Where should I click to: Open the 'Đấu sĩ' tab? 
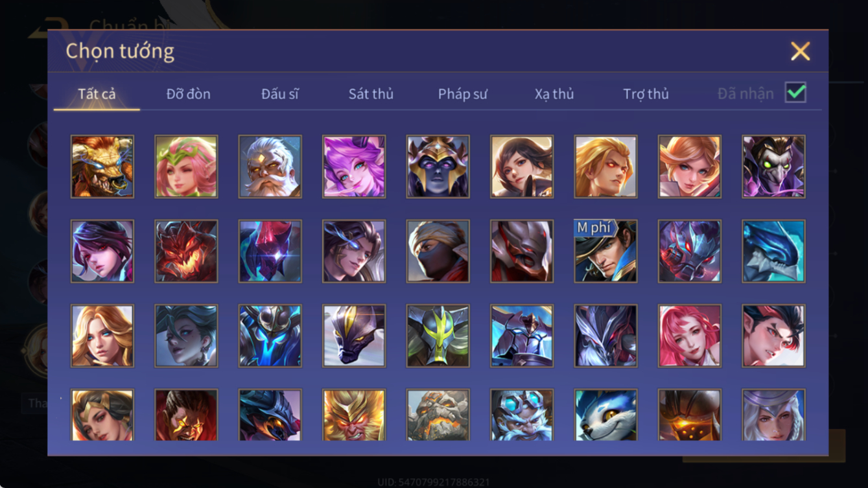click(279, 94)
